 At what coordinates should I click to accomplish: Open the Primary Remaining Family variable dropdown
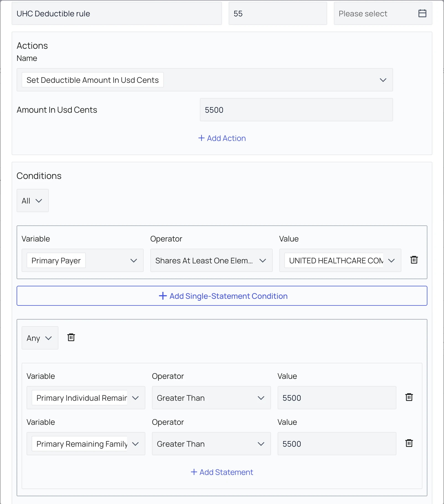coord(86,444)
